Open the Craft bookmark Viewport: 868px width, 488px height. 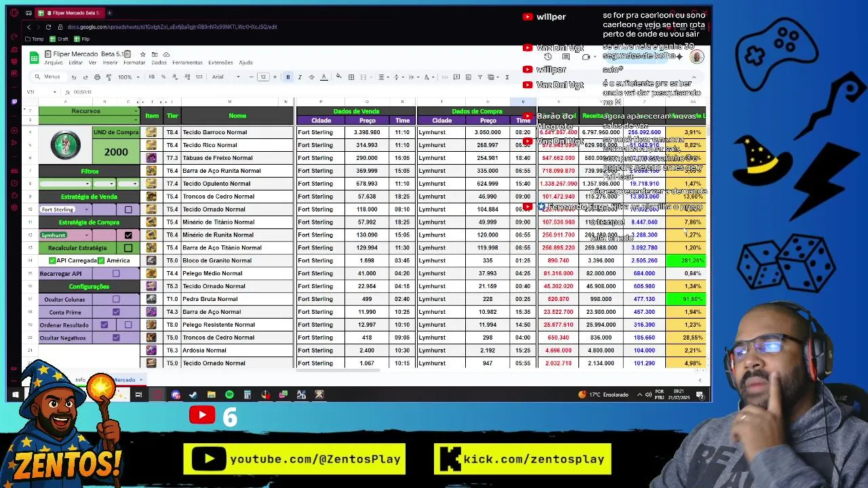(58, 39)
